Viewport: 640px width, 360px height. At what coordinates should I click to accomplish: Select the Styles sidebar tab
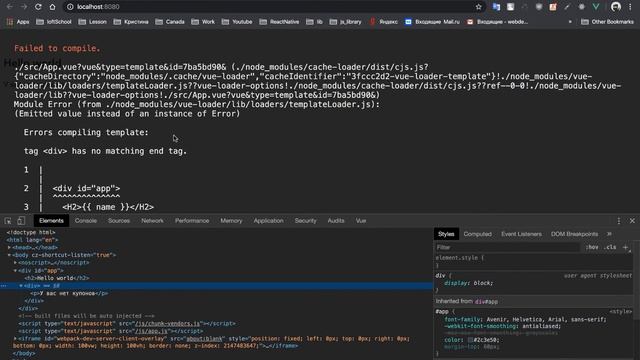446,234
